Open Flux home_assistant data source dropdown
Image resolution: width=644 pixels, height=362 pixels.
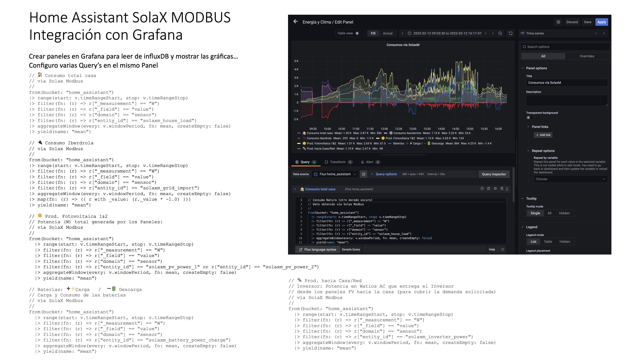pyautogui.click(x=335, y=174)
